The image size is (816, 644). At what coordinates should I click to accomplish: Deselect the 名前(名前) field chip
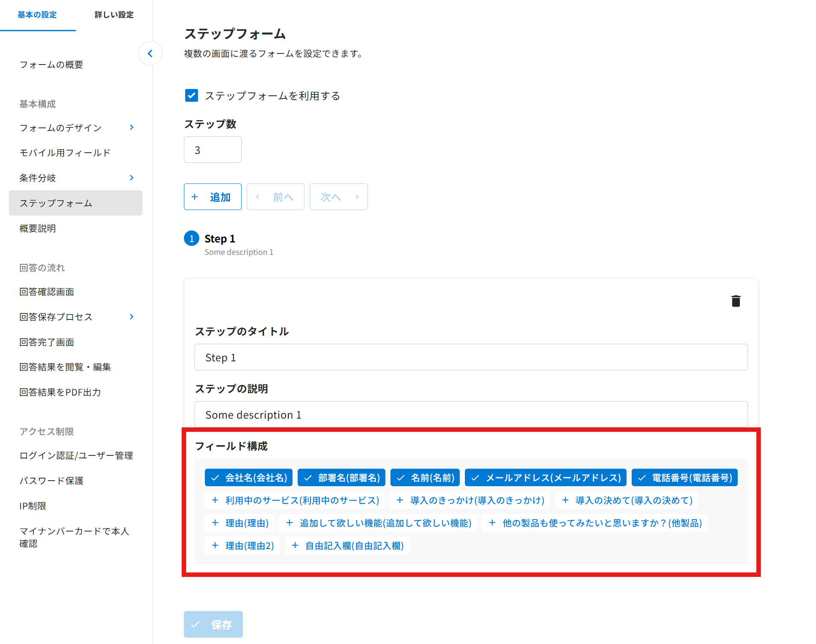tap(425, 478)
